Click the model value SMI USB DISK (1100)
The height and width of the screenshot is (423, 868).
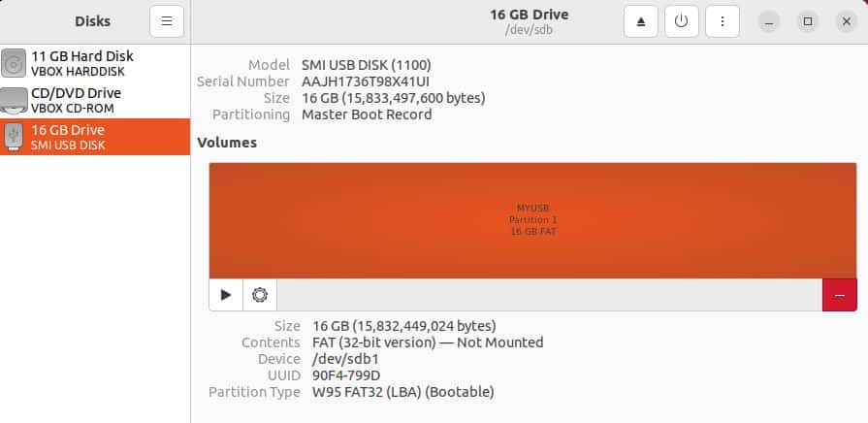click(366, 65)
